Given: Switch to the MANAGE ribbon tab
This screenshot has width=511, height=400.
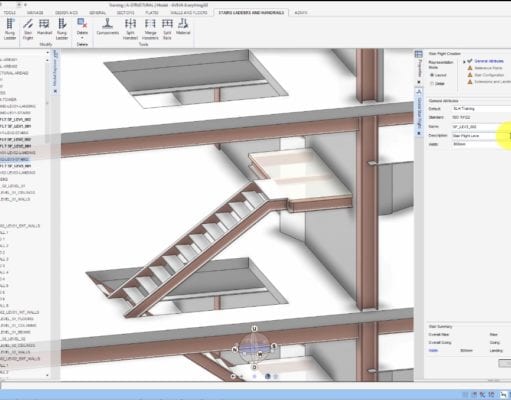Looking at the screenshot, I should (35, 13).
